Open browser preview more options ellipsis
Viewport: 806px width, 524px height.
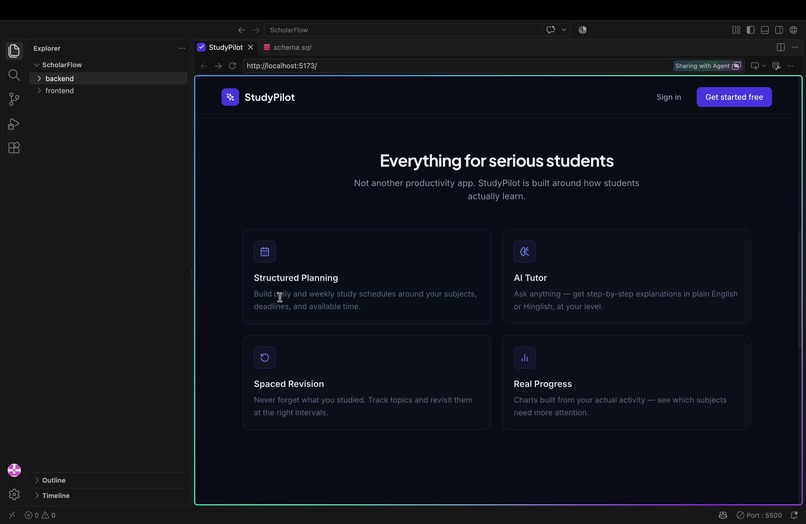791,66
